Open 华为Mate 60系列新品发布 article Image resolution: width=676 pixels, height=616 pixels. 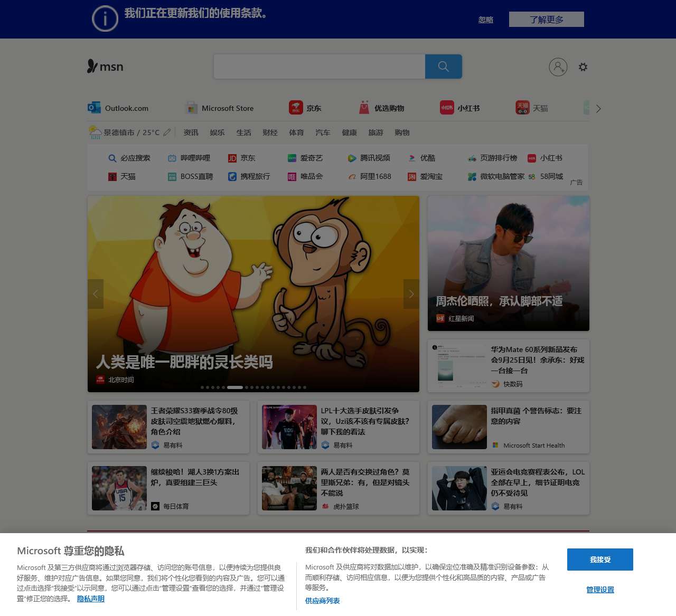tap(509, 366)
